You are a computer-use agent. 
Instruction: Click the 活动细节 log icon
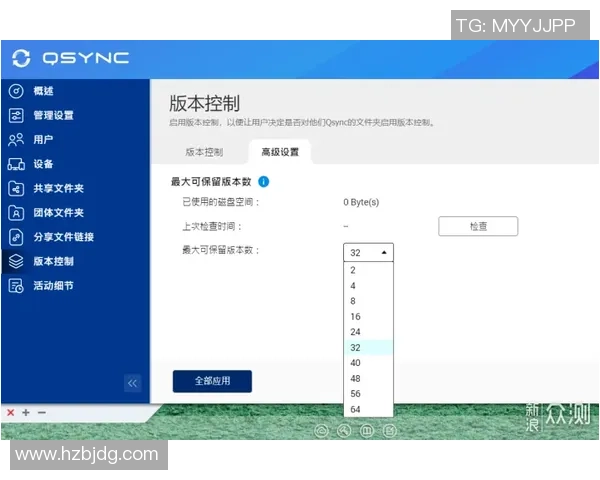[x=16, y=286]
